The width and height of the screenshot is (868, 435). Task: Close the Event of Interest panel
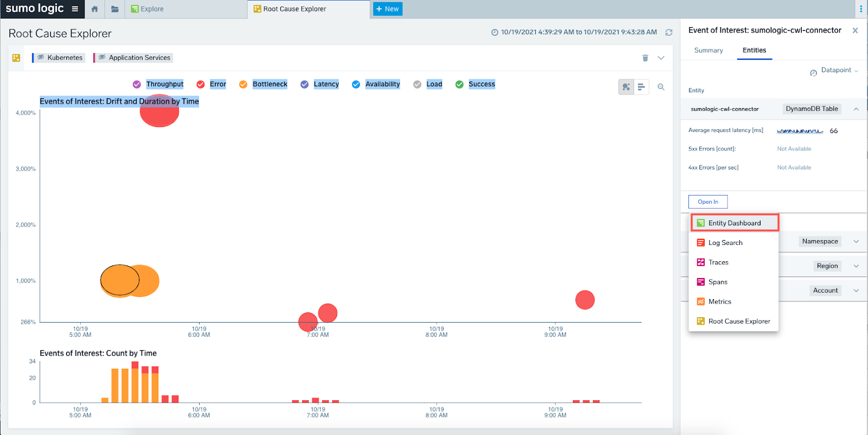coord(855,30)
